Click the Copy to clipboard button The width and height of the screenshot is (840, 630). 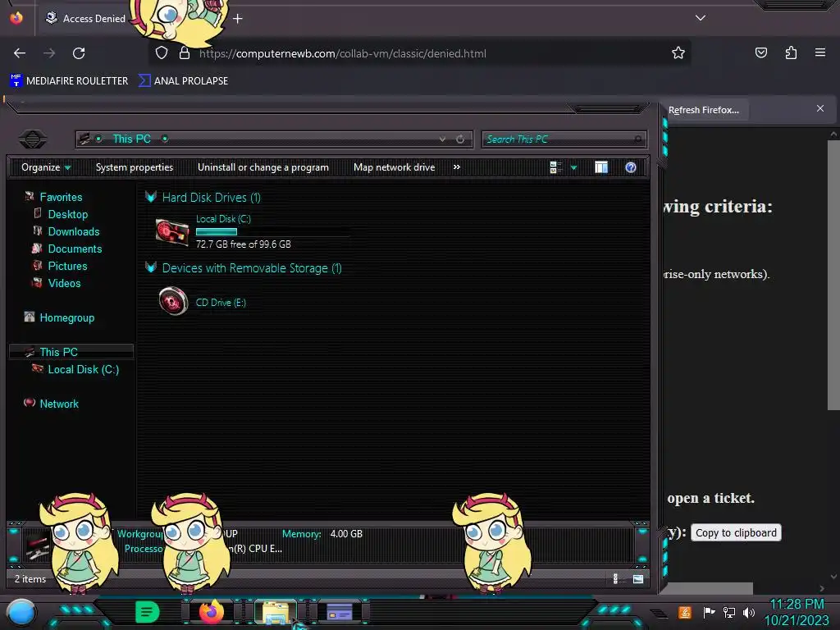coord(736,532)
